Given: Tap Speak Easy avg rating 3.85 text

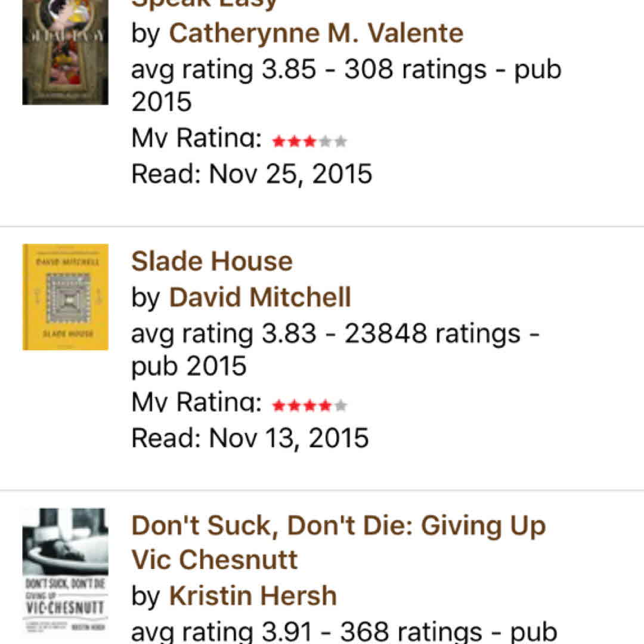Looking at the screenshot, I should pyautogui.click(x=224, y=70).
